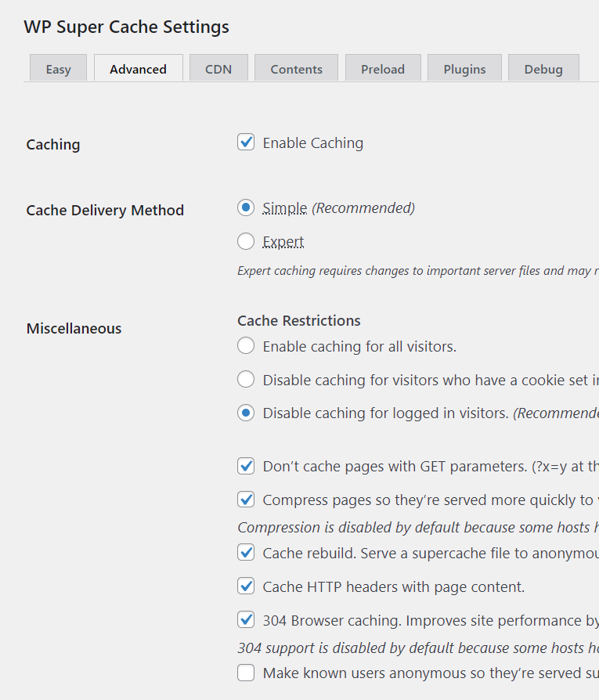Open the Easy tab

[58, 68]
